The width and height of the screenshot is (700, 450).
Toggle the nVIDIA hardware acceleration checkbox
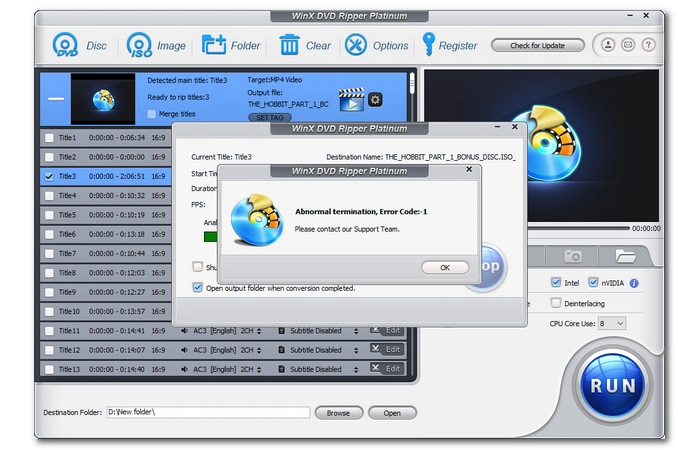(x=593, y=283)
